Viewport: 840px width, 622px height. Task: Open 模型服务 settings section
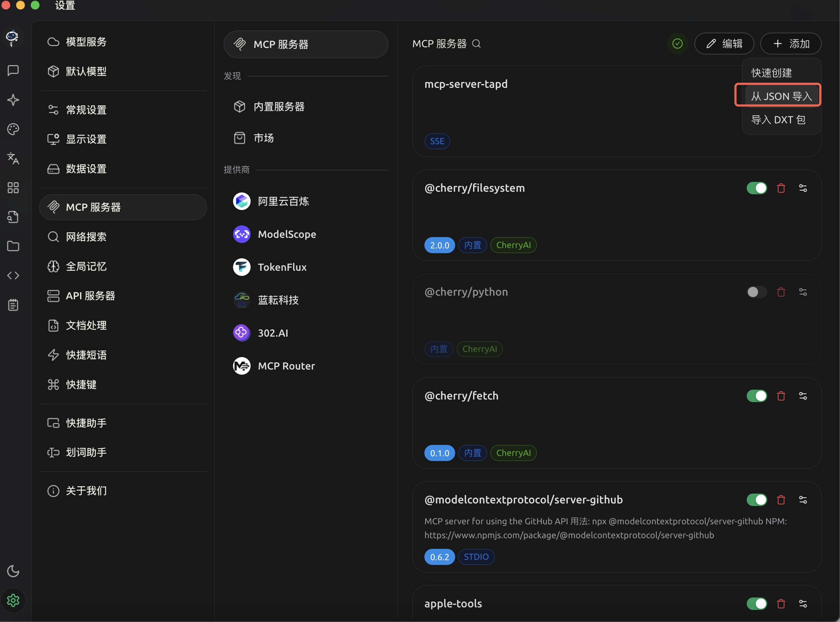(x=86, y=42)
